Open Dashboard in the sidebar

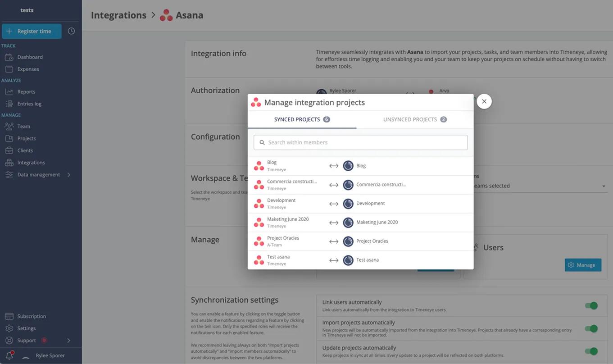tap(30, 57)
